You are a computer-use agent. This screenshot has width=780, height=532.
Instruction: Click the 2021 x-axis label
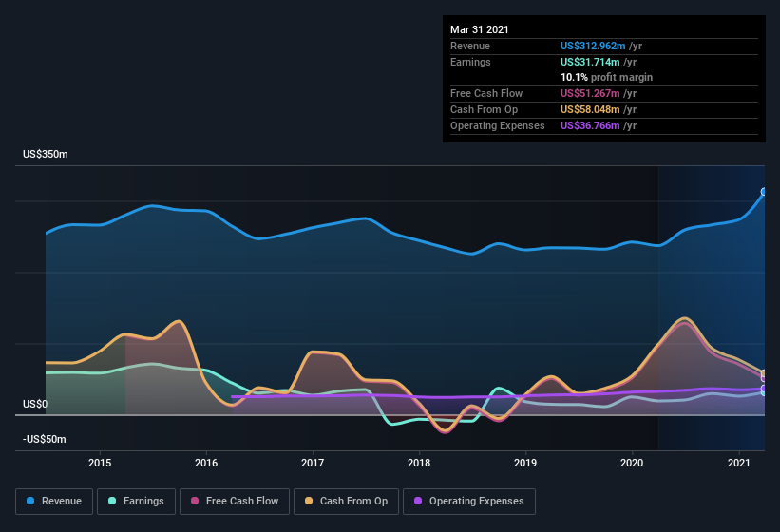click(739, 463)
